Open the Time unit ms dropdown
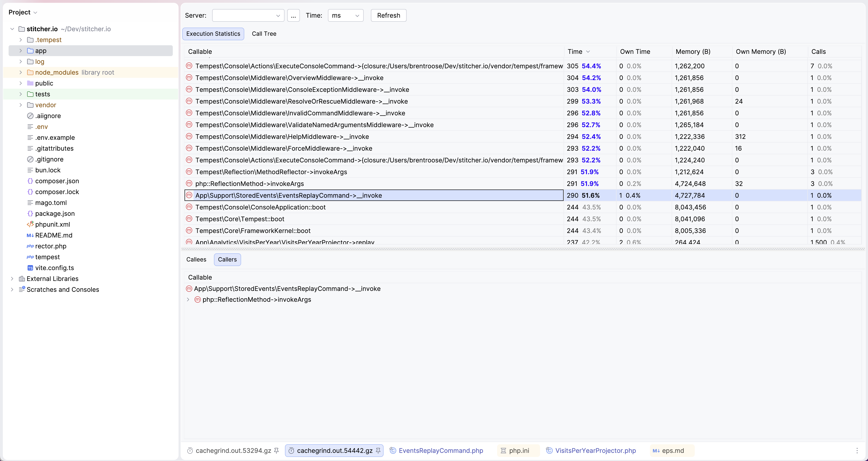This screenshot has width=868, height=461. 345,16
